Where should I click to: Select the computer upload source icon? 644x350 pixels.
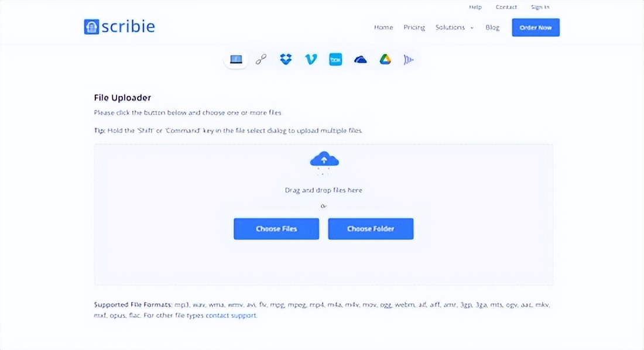pos(236,59)
